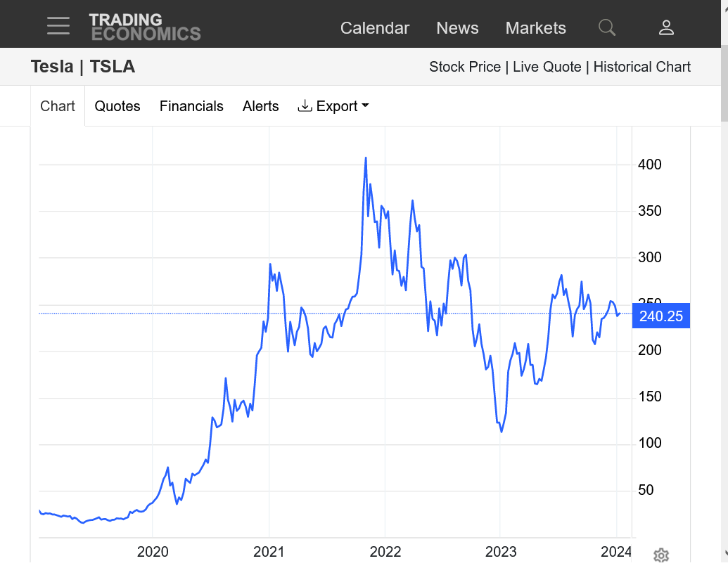
Task: Click the scrollbar down arrow
Action: click(724, 553)
